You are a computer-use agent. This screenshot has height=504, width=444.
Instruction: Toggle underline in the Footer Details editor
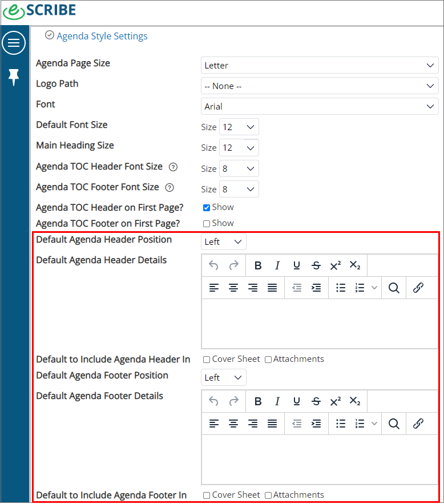(297, 401)
